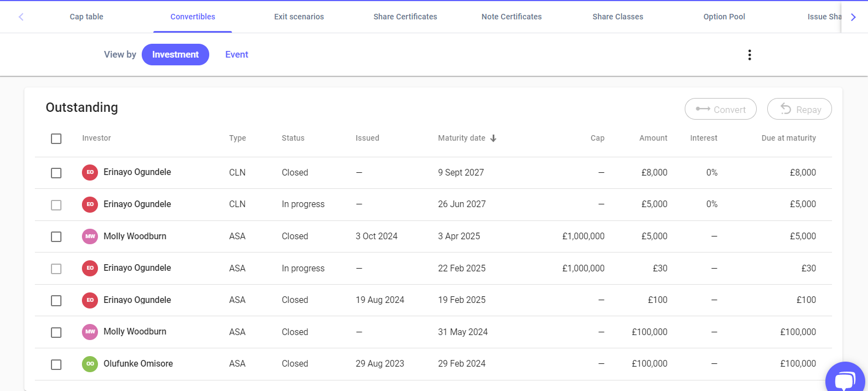Click Molly Woodburn's avatar on the £5,000 row
868x391 pixels.
pos(90,236)
